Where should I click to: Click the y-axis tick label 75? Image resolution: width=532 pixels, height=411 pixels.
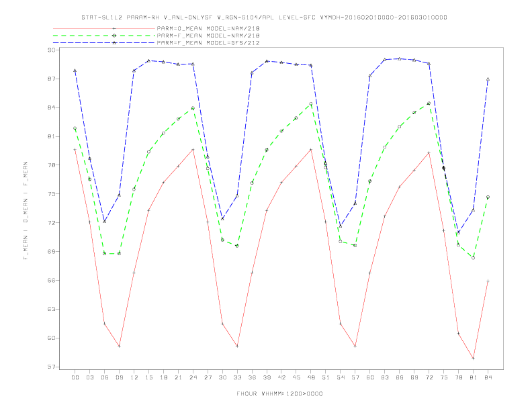[x=51, y=194]
